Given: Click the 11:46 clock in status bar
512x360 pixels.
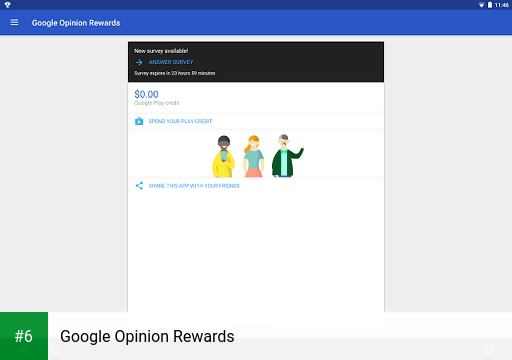Looking at the screenshot, I should coord(501,5).
